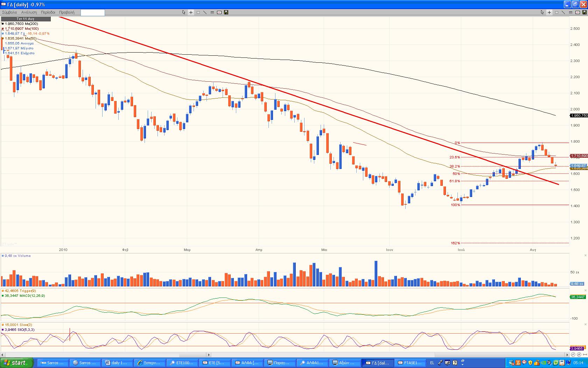Screen dimensions: 588x368
Task: Pick the trendline drawing tool in the right-hand toolbar
Action: coord(563,12)
